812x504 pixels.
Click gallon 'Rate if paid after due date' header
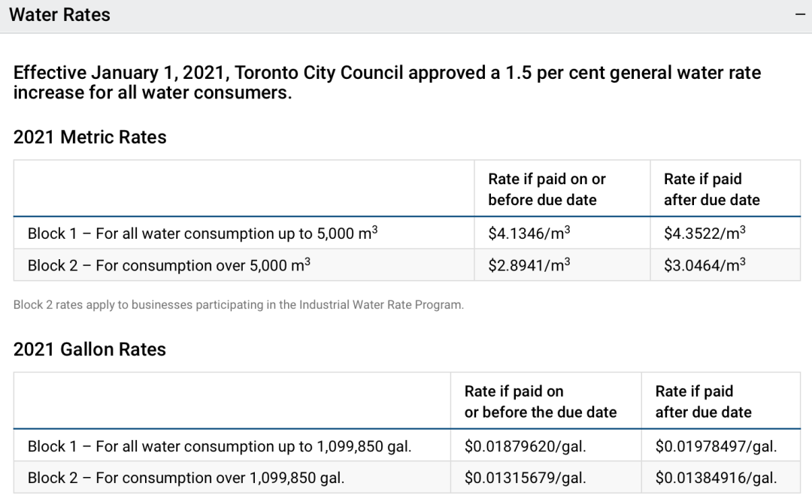(703, 402)
